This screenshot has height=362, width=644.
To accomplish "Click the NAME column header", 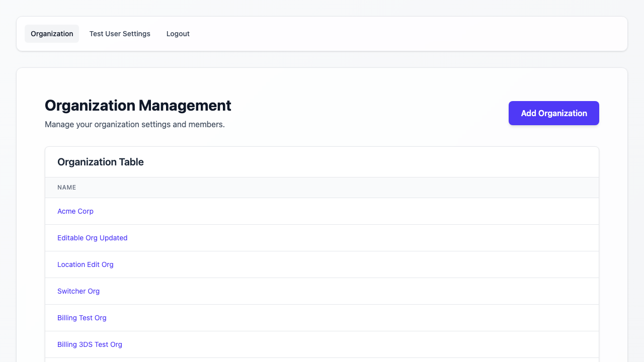I will point(67,187).
